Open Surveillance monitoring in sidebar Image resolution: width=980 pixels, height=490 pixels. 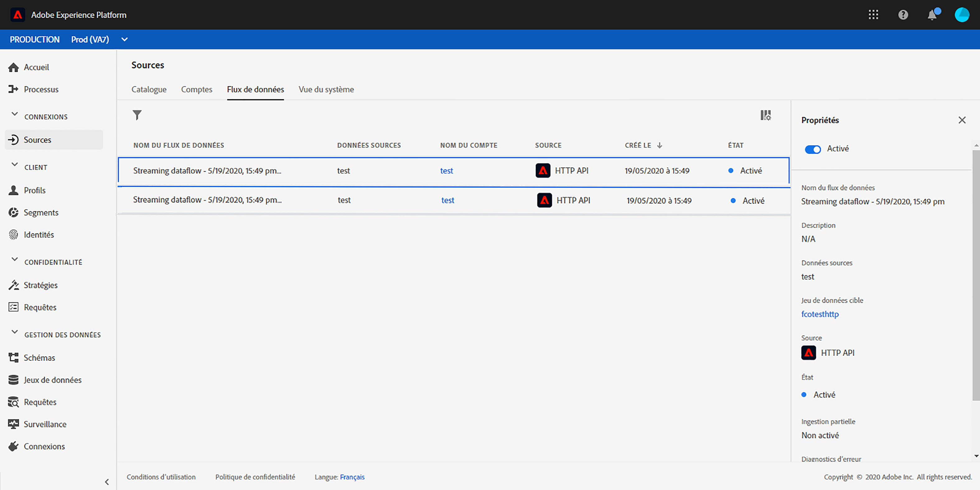coord(45,424)
